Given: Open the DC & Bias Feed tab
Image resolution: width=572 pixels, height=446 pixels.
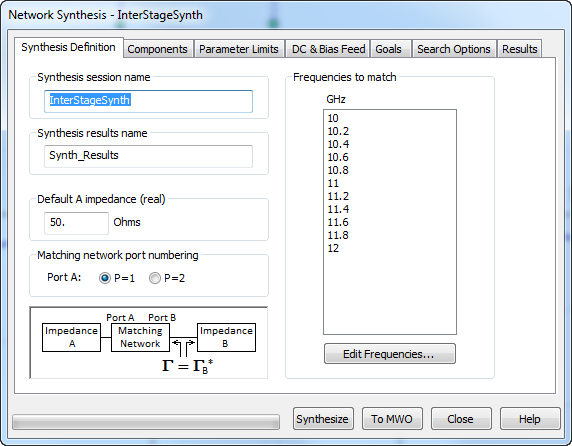Looking at the screenshot, I should tap(328, 49).
